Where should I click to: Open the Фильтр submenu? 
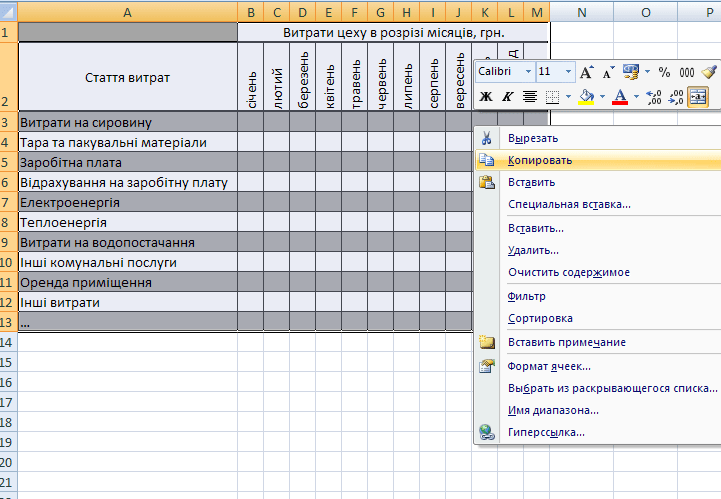click(598, 296)
